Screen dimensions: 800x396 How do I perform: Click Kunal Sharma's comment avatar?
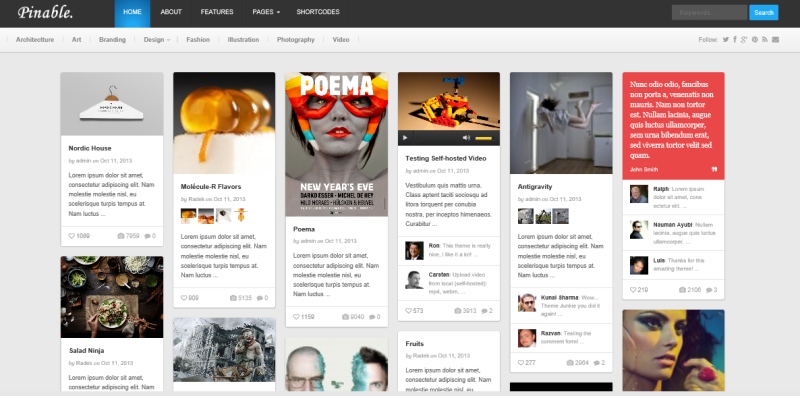[527, 303]
